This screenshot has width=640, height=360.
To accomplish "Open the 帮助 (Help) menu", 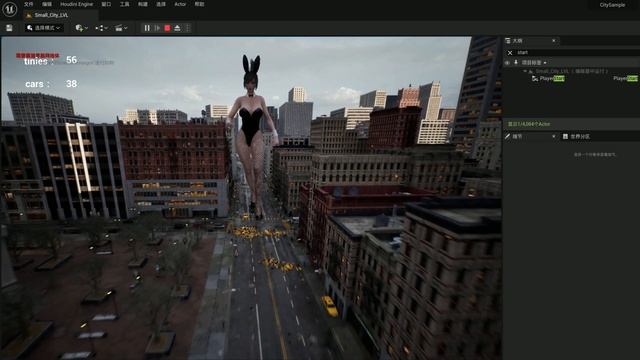I will click(199, 4).
